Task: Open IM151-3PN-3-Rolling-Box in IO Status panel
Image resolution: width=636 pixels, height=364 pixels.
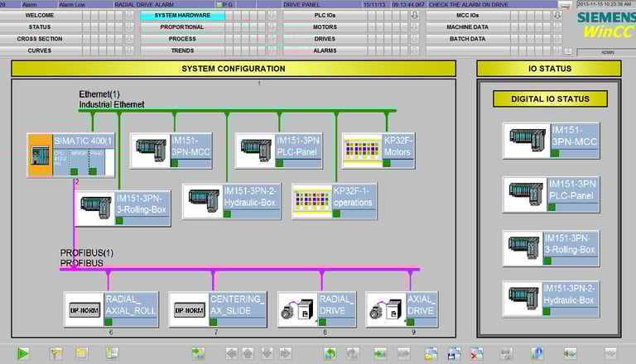Action: (x=551, y=248)
